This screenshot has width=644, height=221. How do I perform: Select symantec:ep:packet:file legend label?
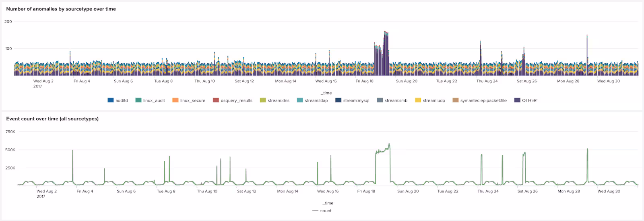[x=483, y=100]
